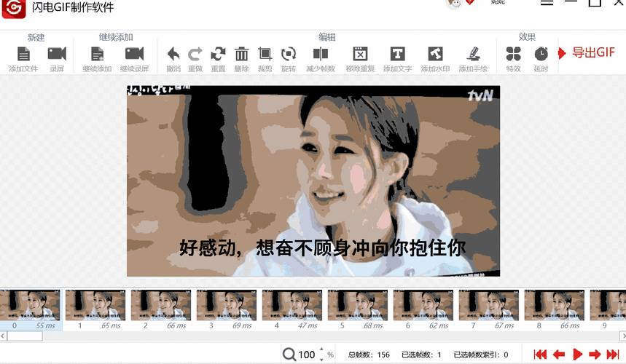Play the GIF preview

click(x=577, y=354)
